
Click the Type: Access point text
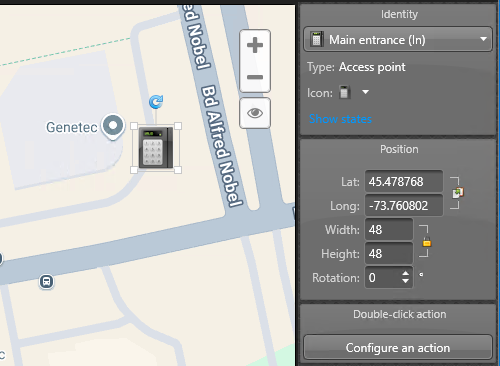tap(356, 67)
